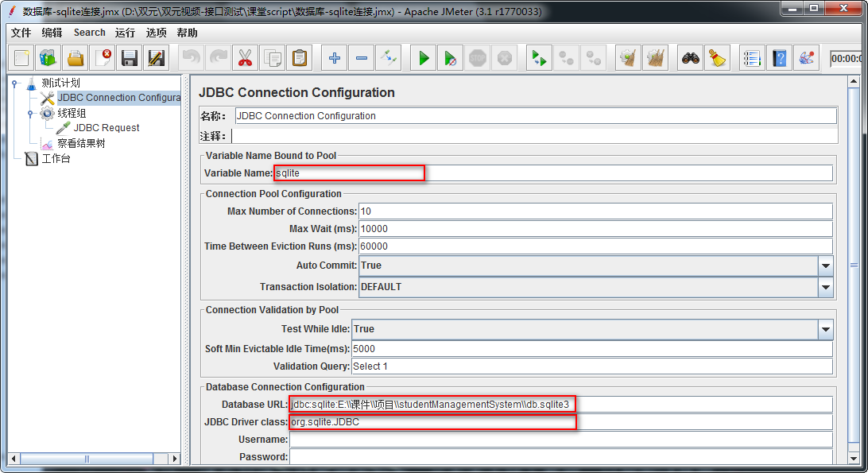Click the Clear results broom icon
Image resolution: width=868 pixels, height=473 pixels.
628,58
